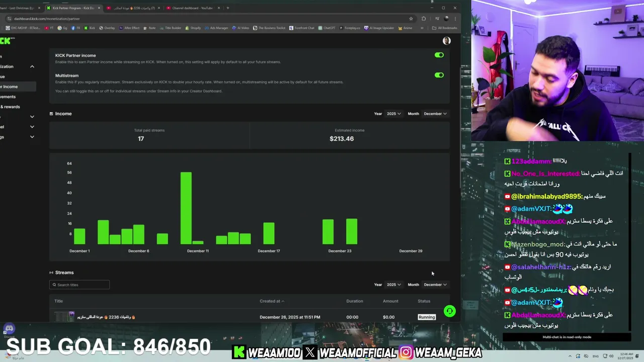The width and height of the screenshot is (644, 362).
Task: Collapse the Monetization sidebar section chevron
Action: (x=32, y=66)
